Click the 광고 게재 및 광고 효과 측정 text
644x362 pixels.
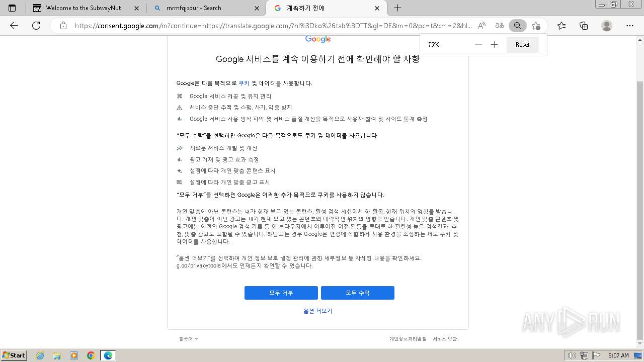224,160
